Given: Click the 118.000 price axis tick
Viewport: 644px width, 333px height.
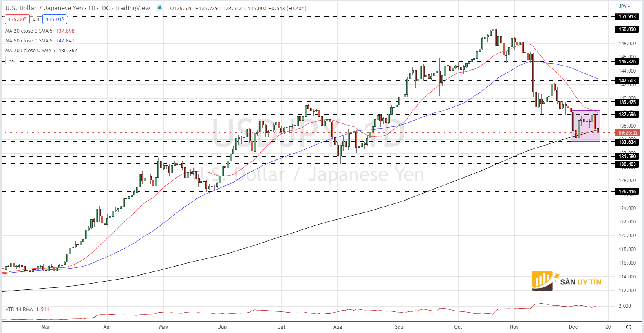Looking at the screenshot, I should point(627,249).
